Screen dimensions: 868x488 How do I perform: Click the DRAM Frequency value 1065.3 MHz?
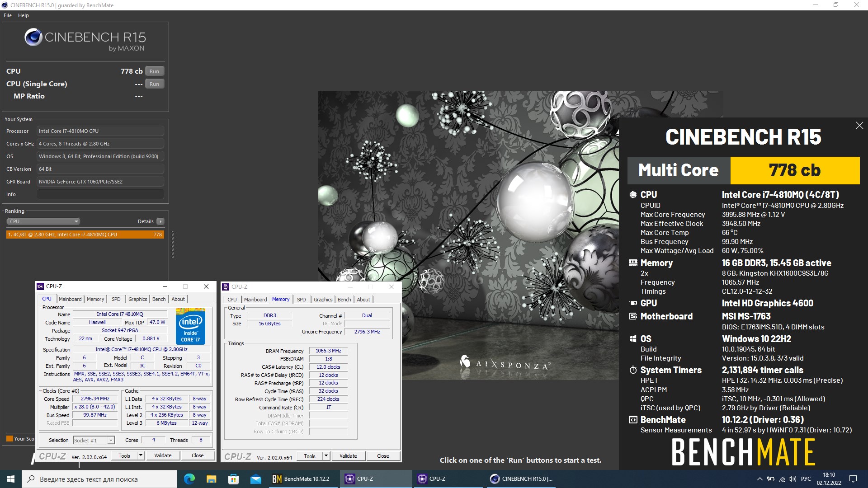tap(329, 351)
